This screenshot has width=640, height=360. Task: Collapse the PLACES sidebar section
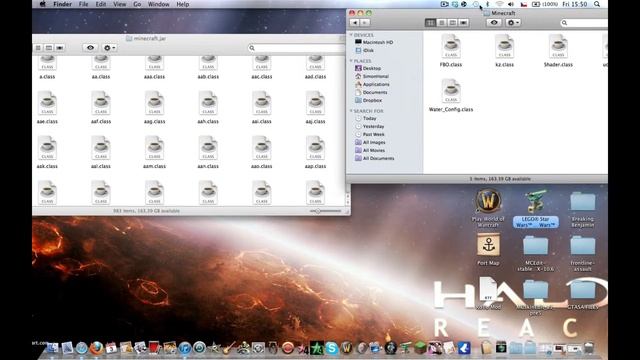click(351, 61)
